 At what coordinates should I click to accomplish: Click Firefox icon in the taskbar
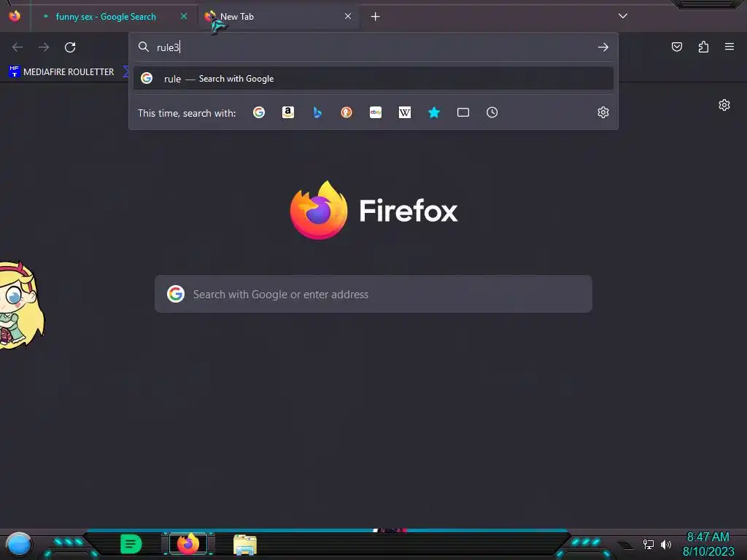pyautogui.click(x=188, y=544)
